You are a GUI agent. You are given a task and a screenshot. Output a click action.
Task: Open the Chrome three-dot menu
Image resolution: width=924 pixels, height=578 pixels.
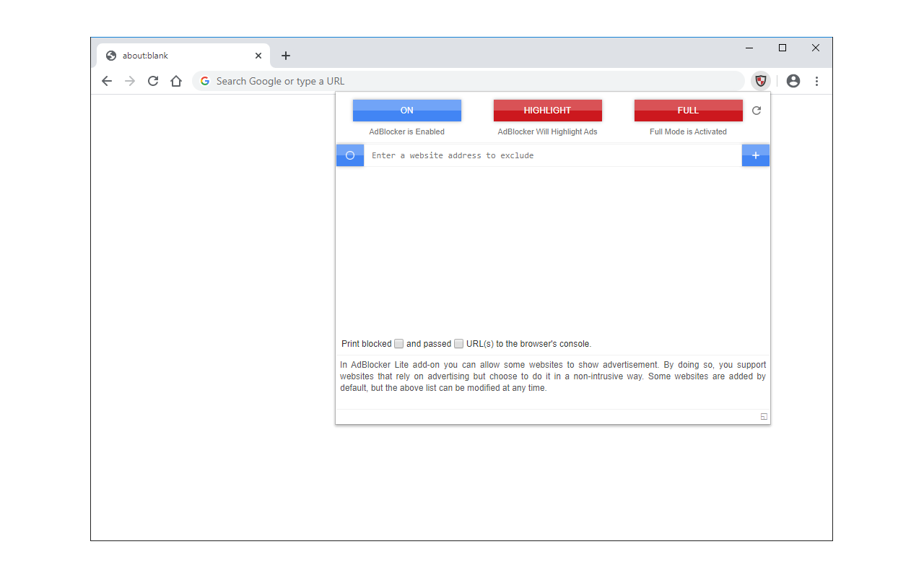click(816, 81)
